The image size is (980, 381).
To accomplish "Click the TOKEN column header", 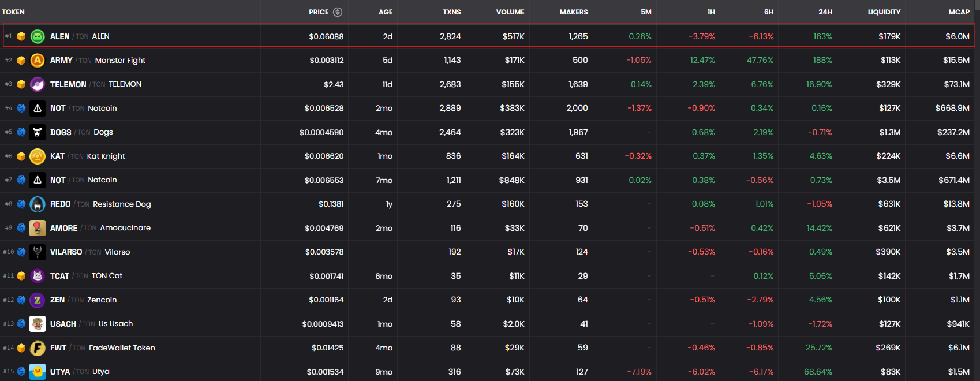I will (13, 12).
